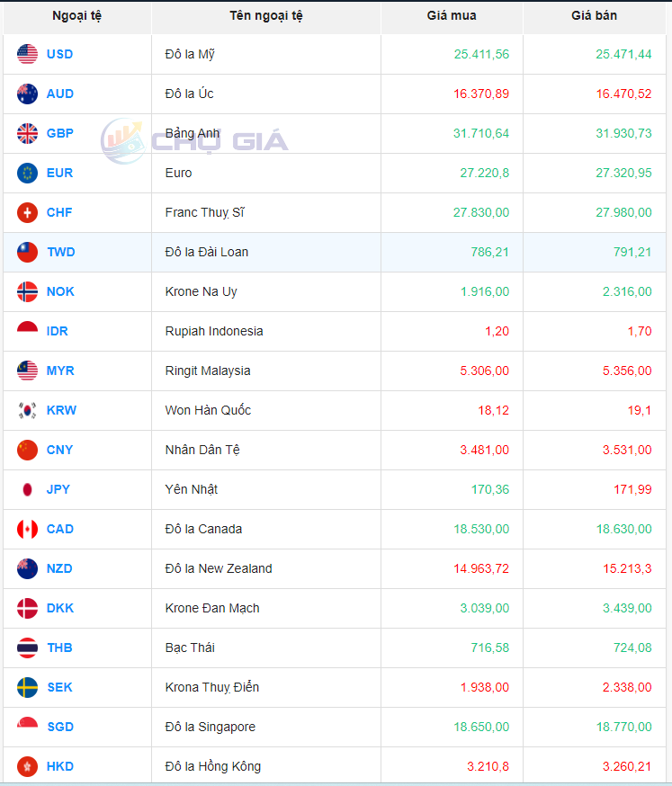The image size is (672, 786).
Task: Click the 'Giá bán' column header
Action: point(594,16)
